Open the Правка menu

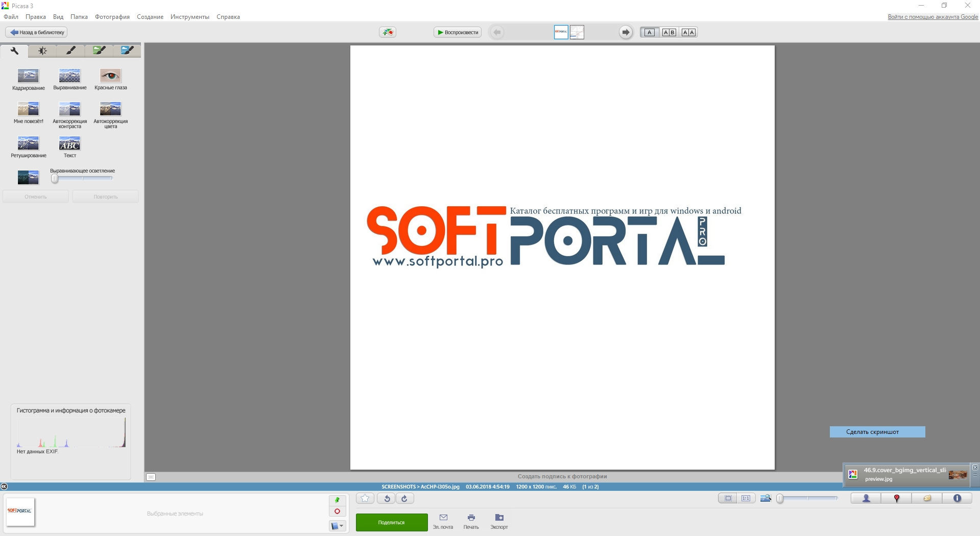coord(36,17)
